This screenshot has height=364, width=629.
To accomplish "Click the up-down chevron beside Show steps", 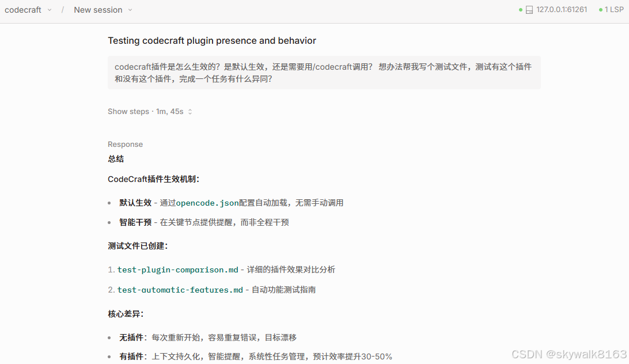I will click(x=190, y=112).
